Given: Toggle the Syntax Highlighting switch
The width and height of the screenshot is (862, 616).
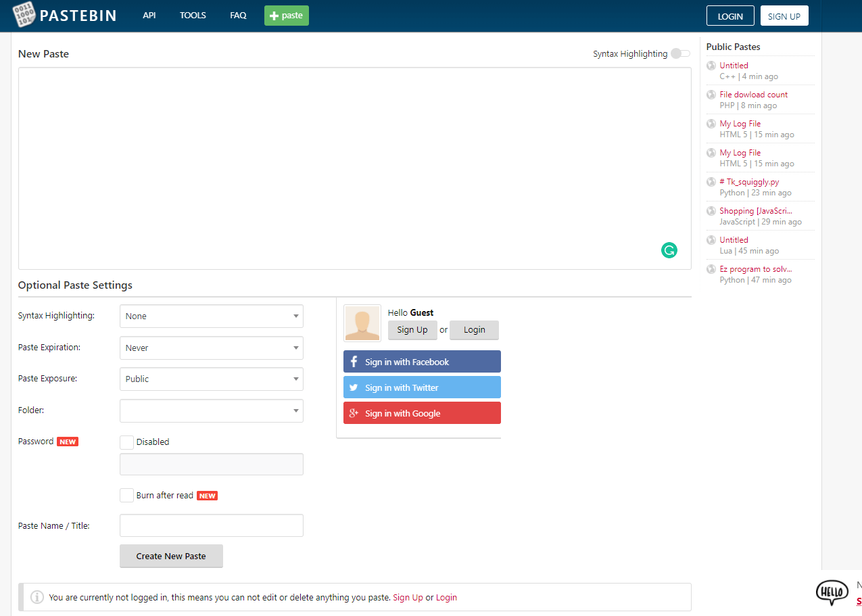Looking at the screenshot, I should (x=679, y=53).
